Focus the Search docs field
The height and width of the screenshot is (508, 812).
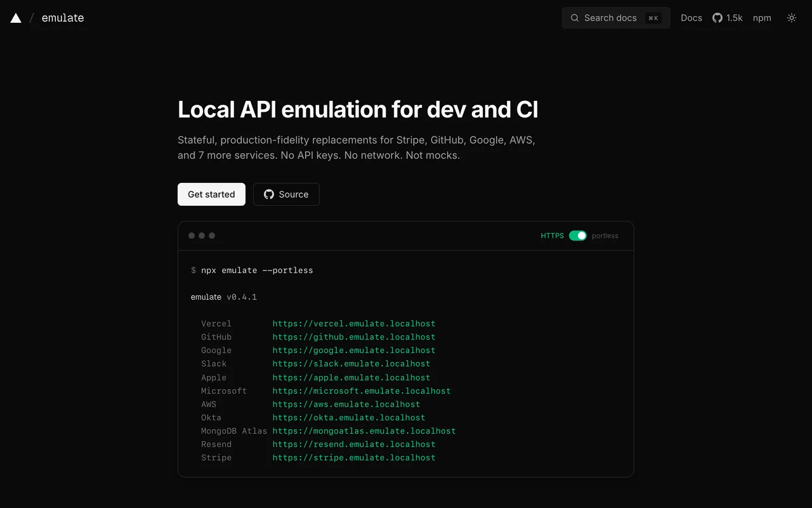coord(616,18)
